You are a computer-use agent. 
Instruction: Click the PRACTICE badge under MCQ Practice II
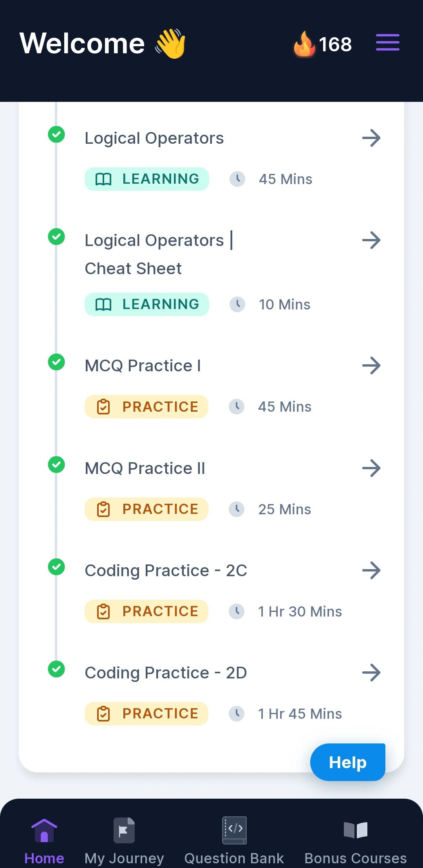point(146,509)
